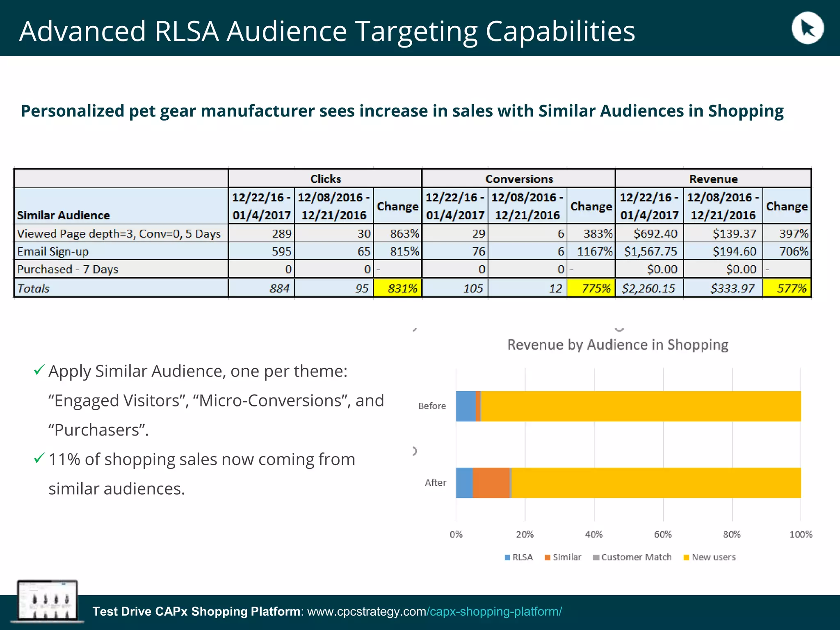
Task: Click the gray Customer Match legend swatch
Action: 596,557
